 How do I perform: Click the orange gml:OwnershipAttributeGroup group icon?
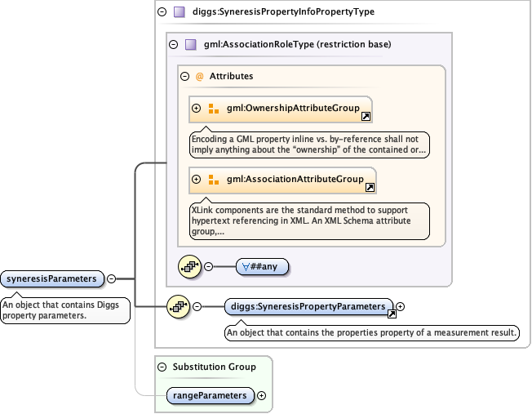213,109
